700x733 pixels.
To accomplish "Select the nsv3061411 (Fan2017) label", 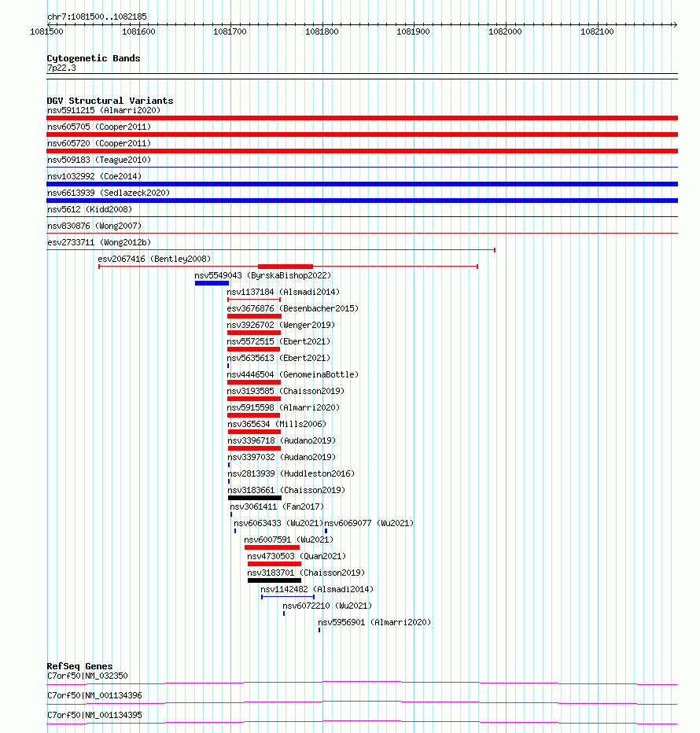I will 277,506.
